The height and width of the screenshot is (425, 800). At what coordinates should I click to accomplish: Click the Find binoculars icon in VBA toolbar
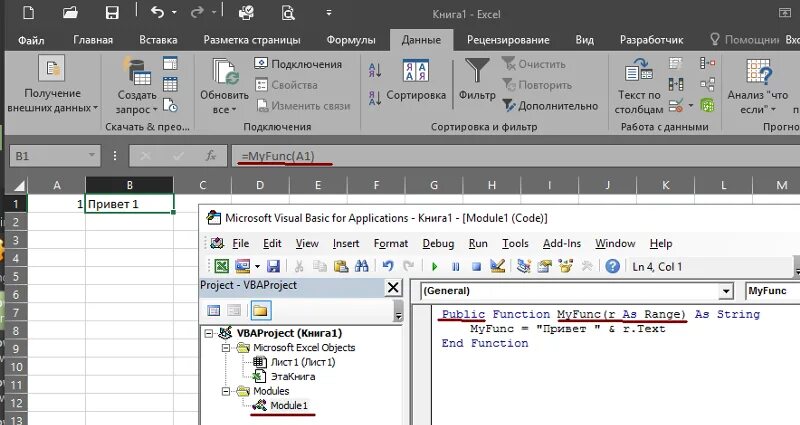click(362, 266)
